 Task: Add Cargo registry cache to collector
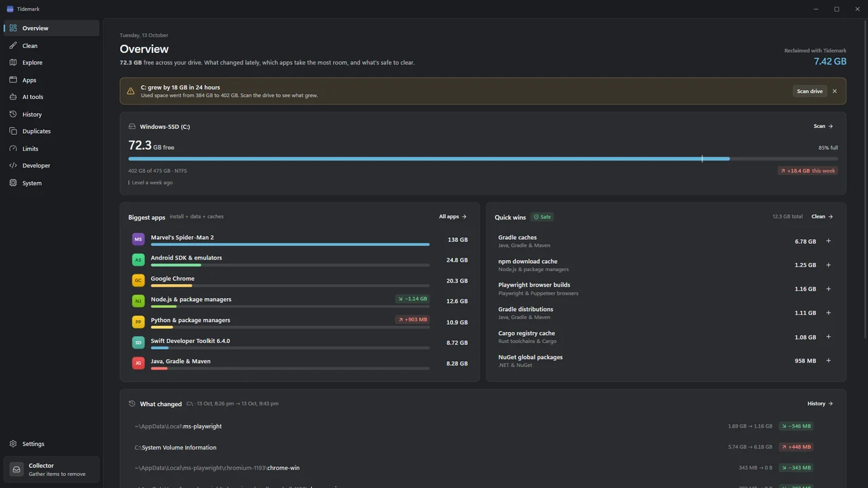[x=828, y=337]
